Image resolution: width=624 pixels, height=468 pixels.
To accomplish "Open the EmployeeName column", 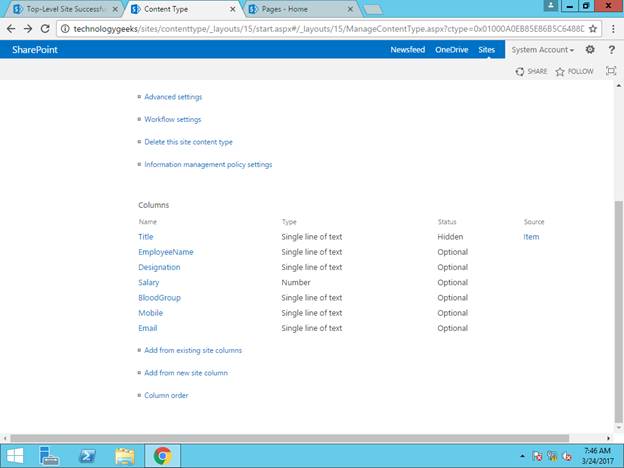I will click(x=166, y=252).
